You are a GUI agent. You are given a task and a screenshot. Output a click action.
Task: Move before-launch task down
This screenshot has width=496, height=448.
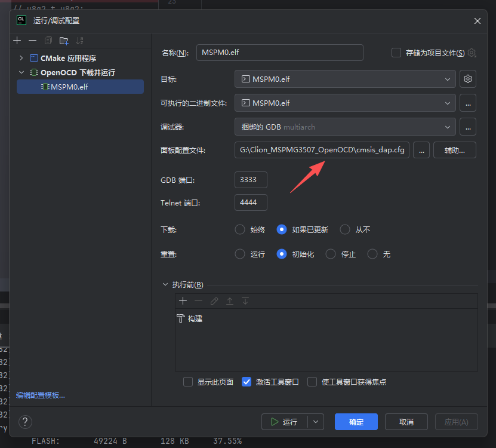point(245,301)
